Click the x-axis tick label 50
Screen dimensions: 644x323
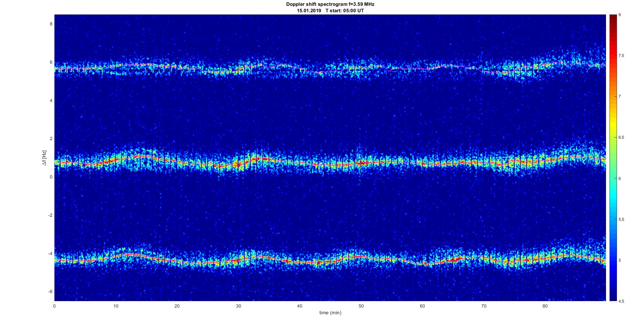[x=361, y=306]
